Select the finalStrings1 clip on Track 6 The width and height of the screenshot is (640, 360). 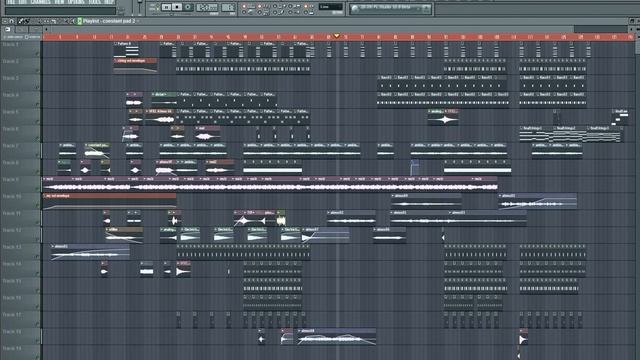[536, 134]
